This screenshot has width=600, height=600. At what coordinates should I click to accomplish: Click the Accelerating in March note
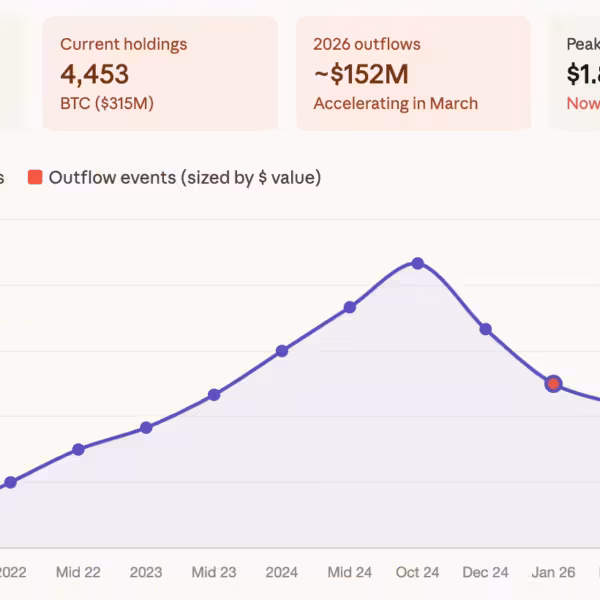click(395, 103)
